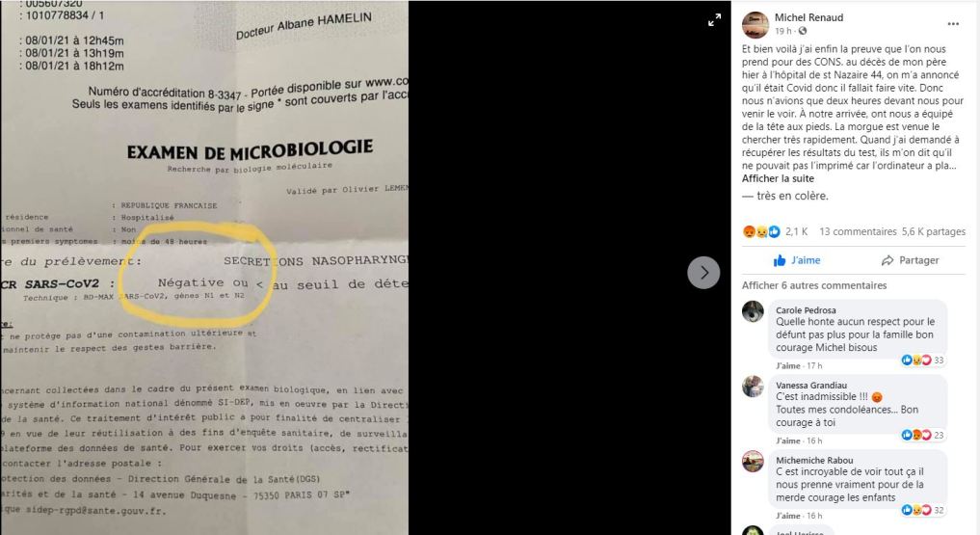Image resolution: width=980 pixels, height=535 pixels.
Task: Click the J'aime thumbs-up button
Action: point(798,260)
